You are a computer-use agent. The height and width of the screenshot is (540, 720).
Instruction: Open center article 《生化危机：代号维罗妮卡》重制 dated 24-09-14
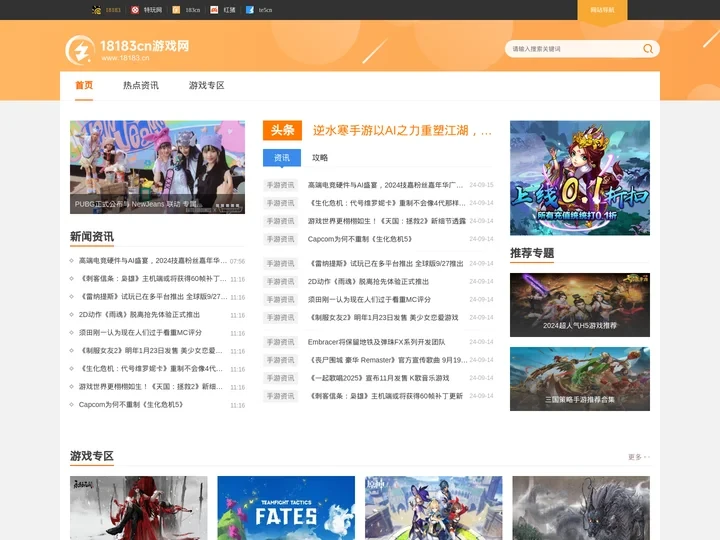(387, 203)
